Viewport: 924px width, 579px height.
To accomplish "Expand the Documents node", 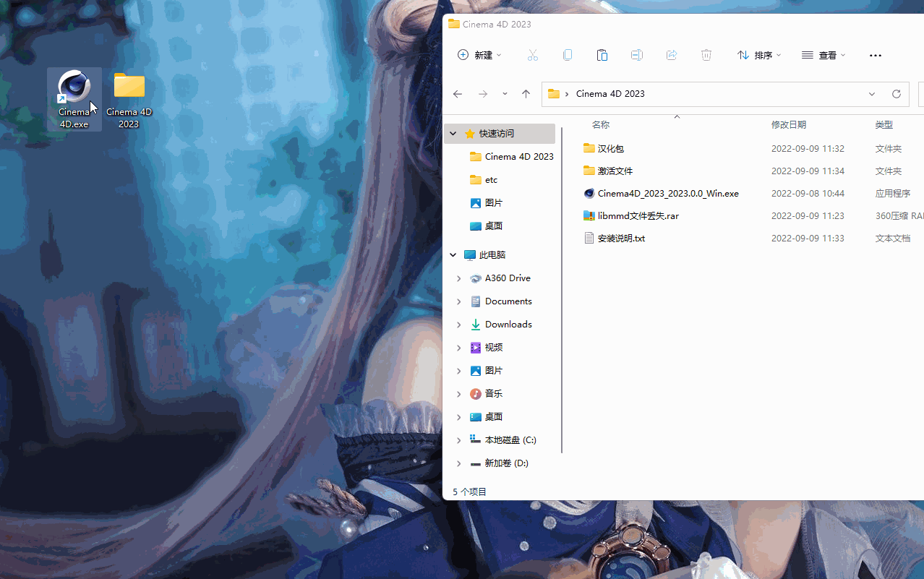I will click(x=459, y=301).
